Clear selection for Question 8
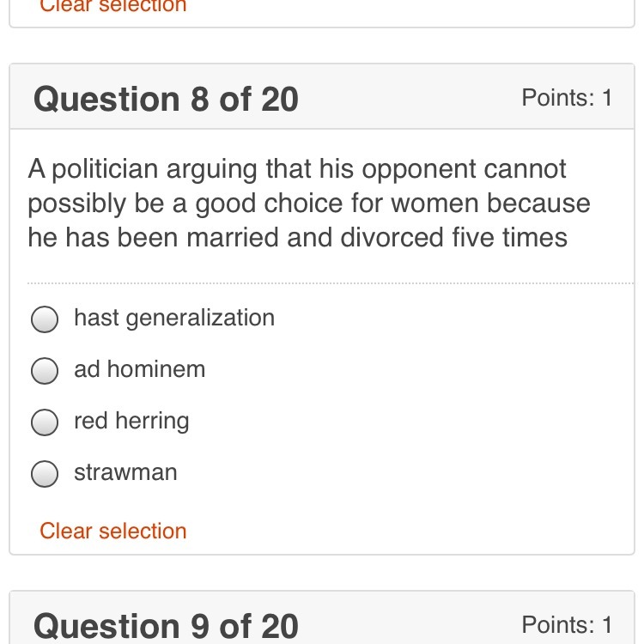Image resolution: width=644 pixels, height=644 pixels. [x=113, y=531]
